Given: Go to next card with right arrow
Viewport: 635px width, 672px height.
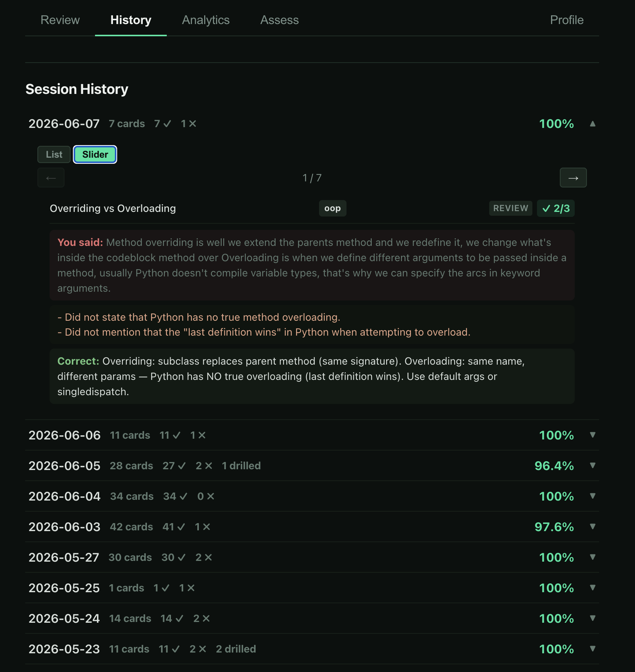Looking at the screenshot, I should (x=573, y=178).
